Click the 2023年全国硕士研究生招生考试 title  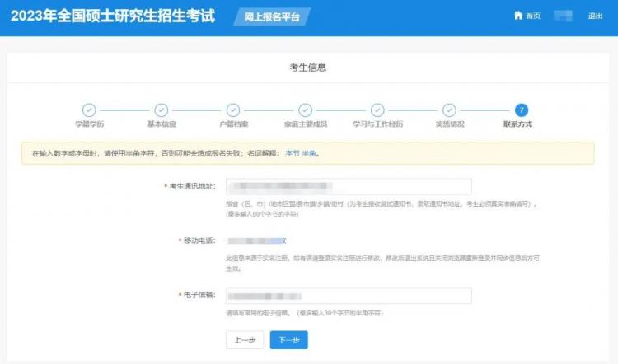coord(113,16)
